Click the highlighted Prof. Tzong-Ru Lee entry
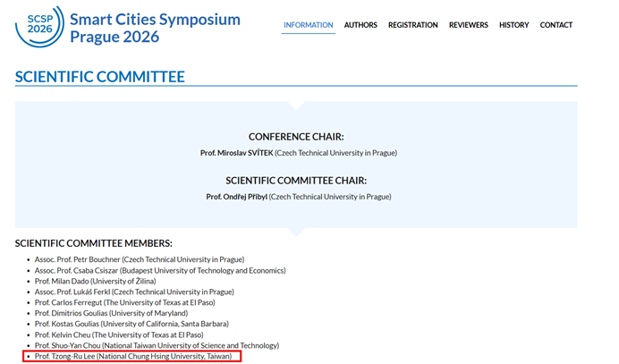The image size is (619, 364). click(132, 356)
